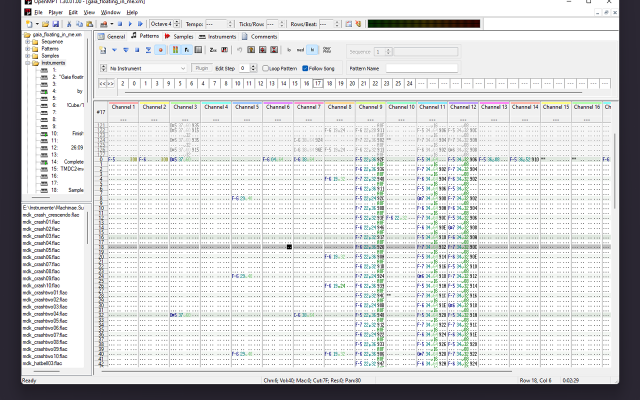The height and width of the screenshot is (400, 640).
Task: Click the Plugin button
Action: click(x=202, y=68)
